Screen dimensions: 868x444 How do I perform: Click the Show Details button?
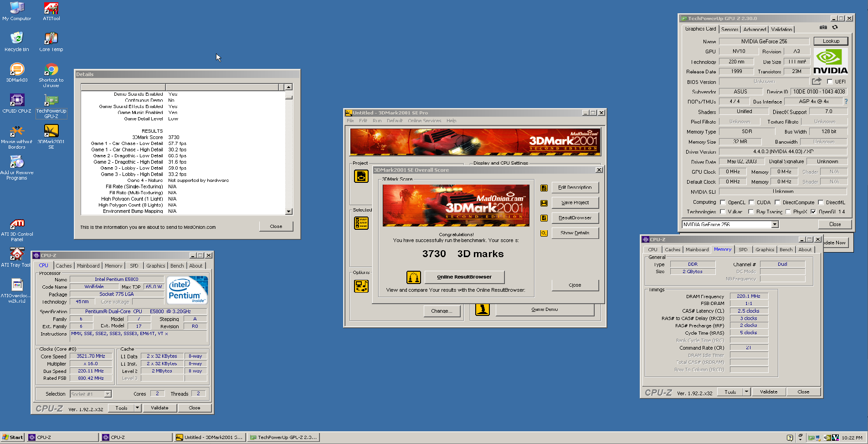575,233
